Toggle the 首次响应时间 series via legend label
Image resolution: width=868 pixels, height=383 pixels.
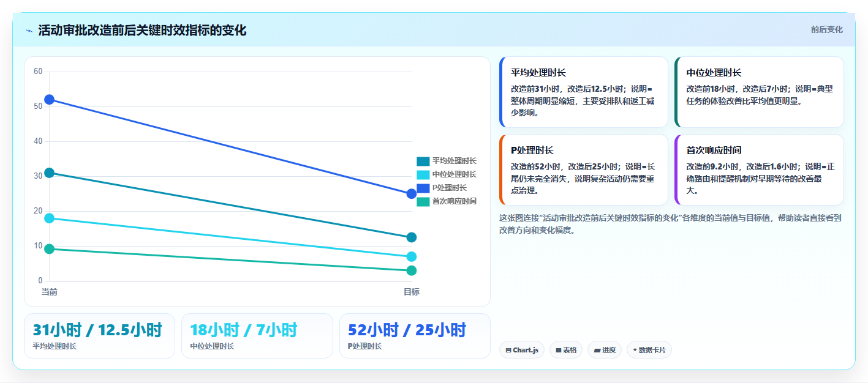[454, 201]
